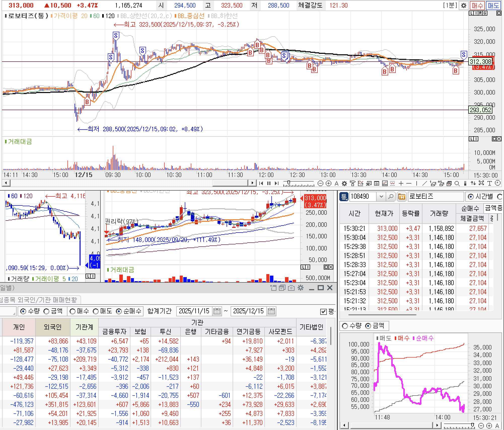Click the zoom-out minus circle icon

click(320, 183)
